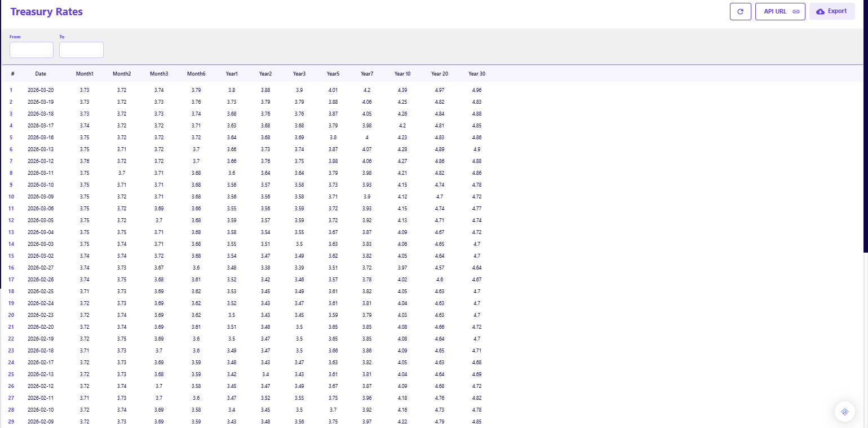
Task: Click the Export button
Action: click(832, 11)
